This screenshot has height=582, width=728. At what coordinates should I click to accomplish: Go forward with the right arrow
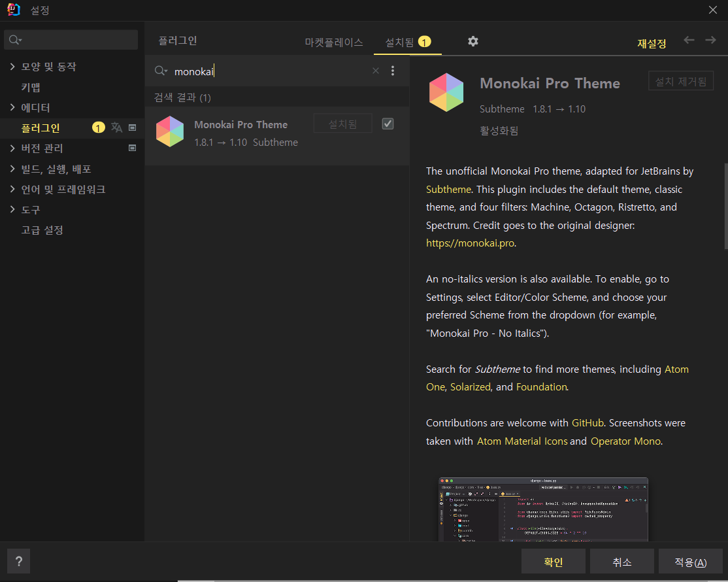click(x=710, y=41)
